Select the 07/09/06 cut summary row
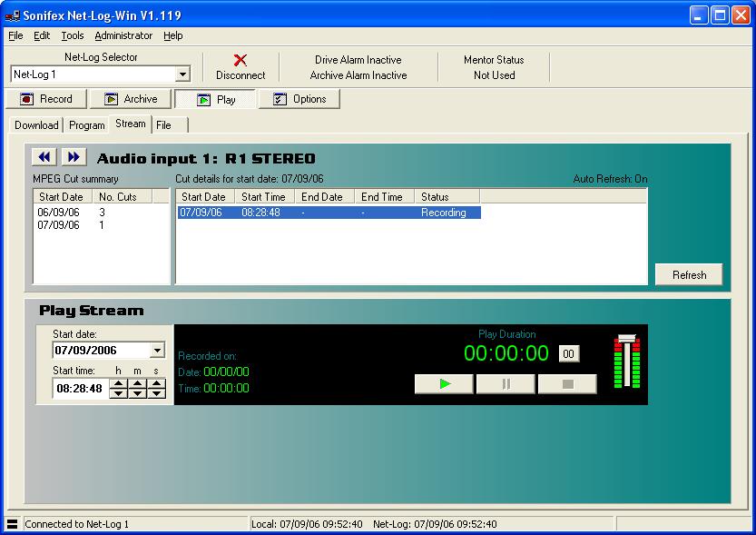Image resolution: width=756 pixels, height=535 pixels. [x=102, y=224]
